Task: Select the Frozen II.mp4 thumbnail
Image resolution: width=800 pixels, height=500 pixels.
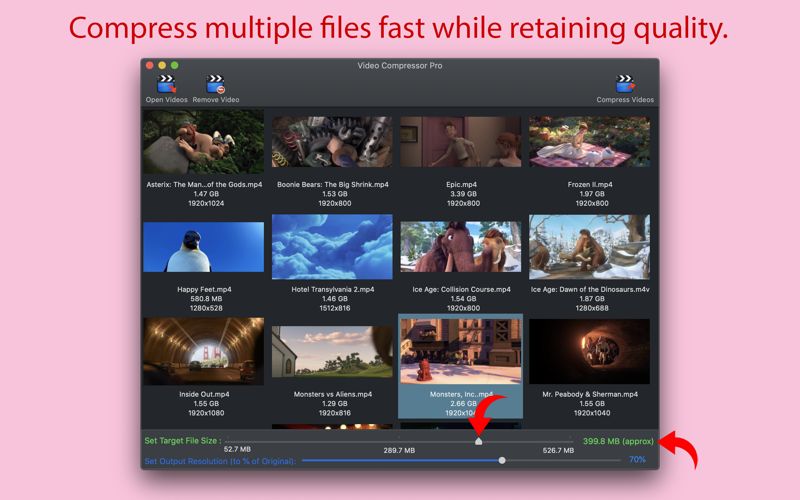Action: 589,142
